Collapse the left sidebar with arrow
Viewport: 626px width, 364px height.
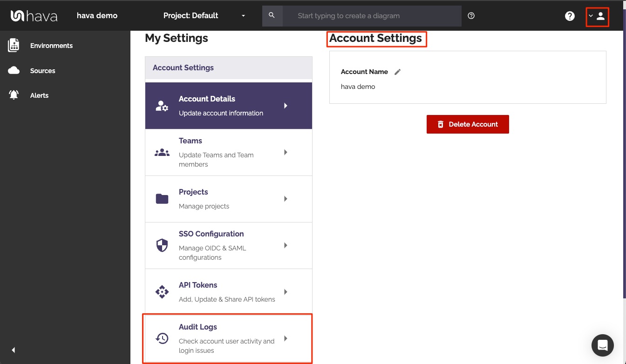click(14, 350)
